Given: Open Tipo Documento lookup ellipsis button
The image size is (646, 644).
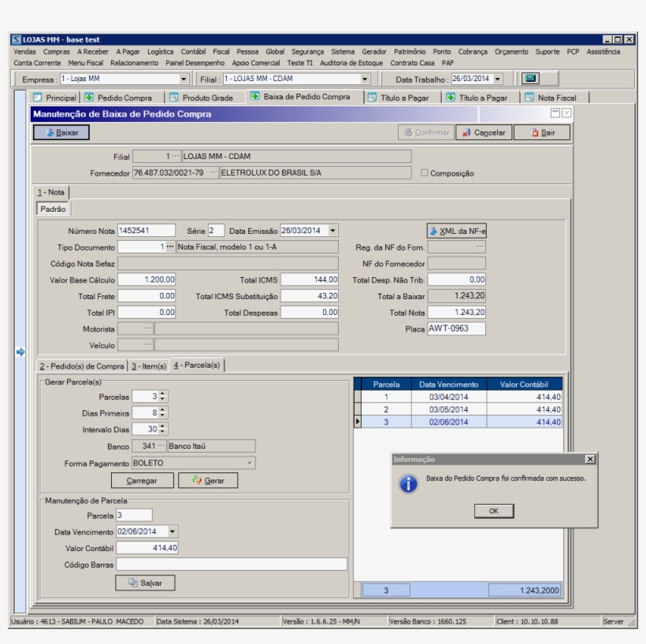Looking at the screenshot, I should pos(169,247).
